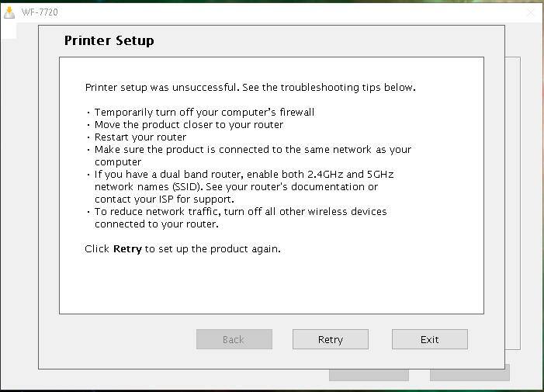
Task: Click the 'Move the product closer' tip
Action: 189,124
